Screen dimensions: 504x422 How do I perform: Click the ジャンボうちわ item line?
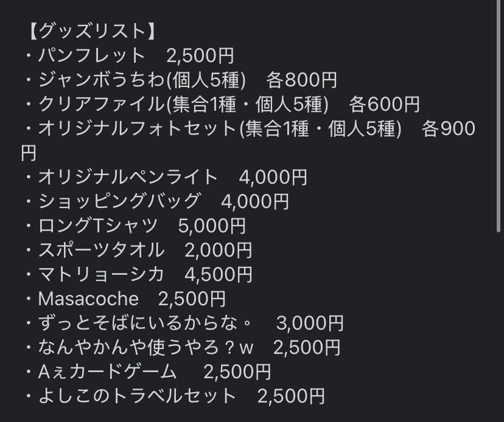pyautogui.click(x=180, y=80)
